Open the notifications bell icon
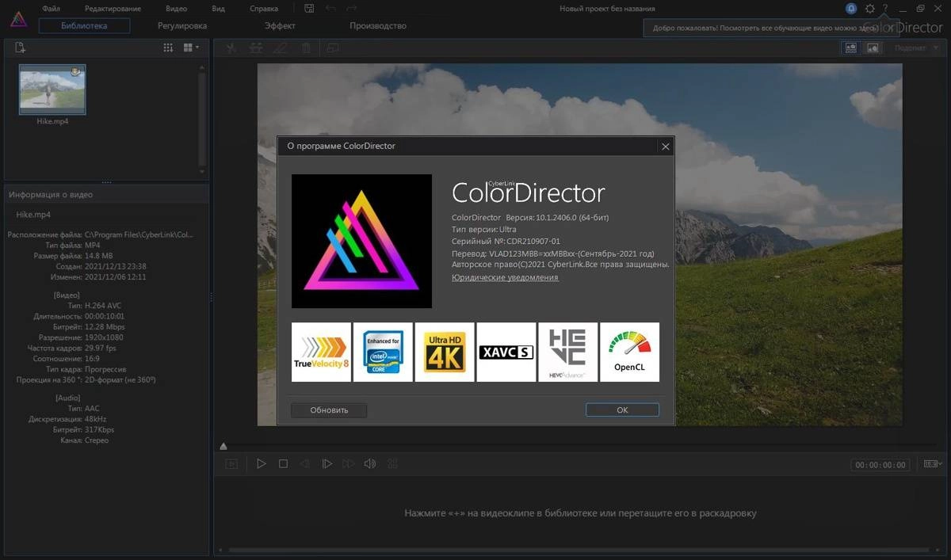Viewport: 951px width, 560px height. (851, 9)
